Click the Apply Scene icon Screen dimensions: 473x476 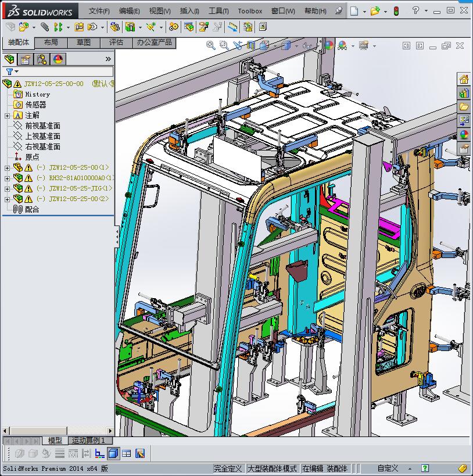[x=342, y=45]
